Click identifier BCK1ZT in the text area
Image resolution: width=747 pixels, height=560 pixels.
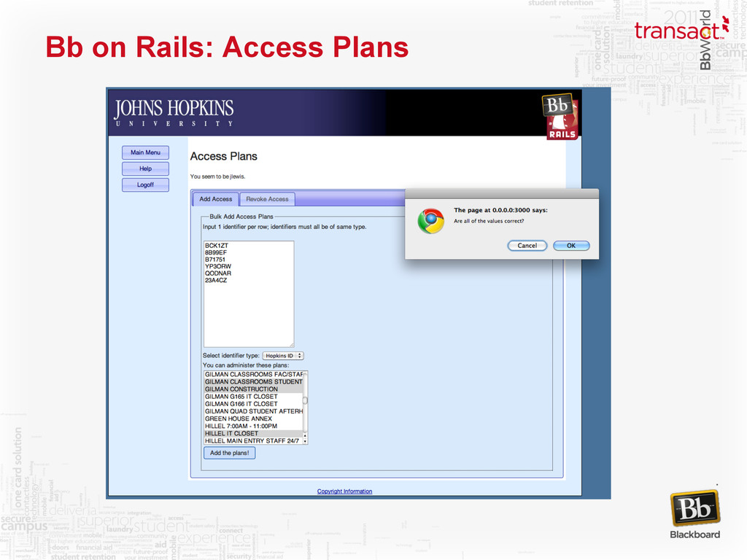point(217,246)
